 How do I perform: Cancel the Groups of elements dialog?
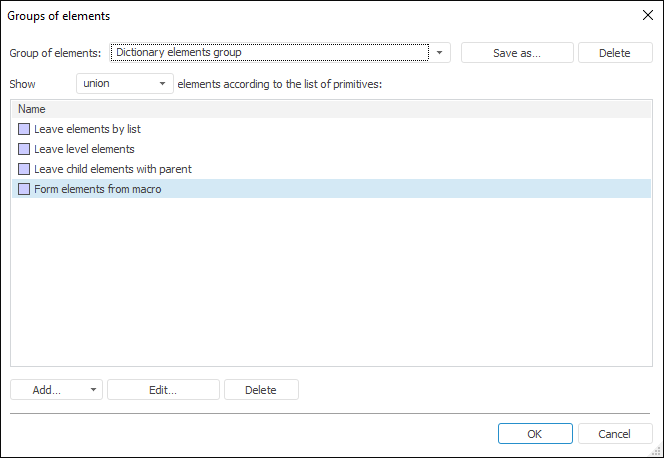613,434
